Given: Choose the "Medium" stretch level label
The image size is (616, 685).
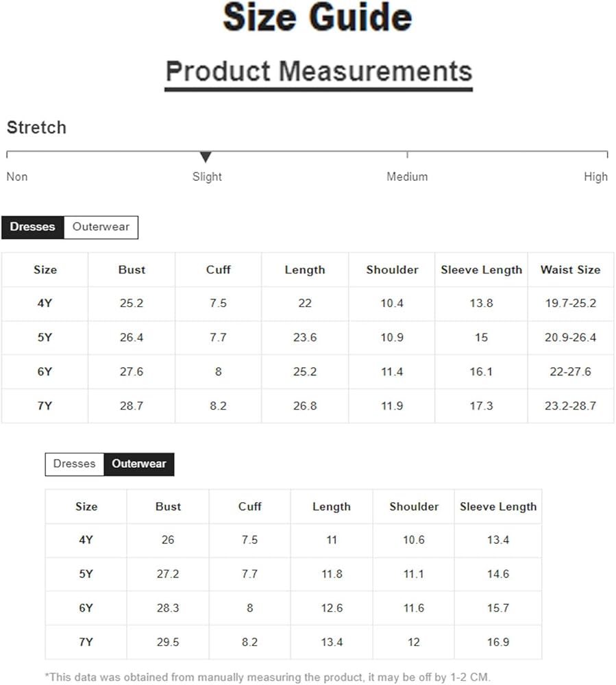Looking at the screenshot, I should [407, 177].
